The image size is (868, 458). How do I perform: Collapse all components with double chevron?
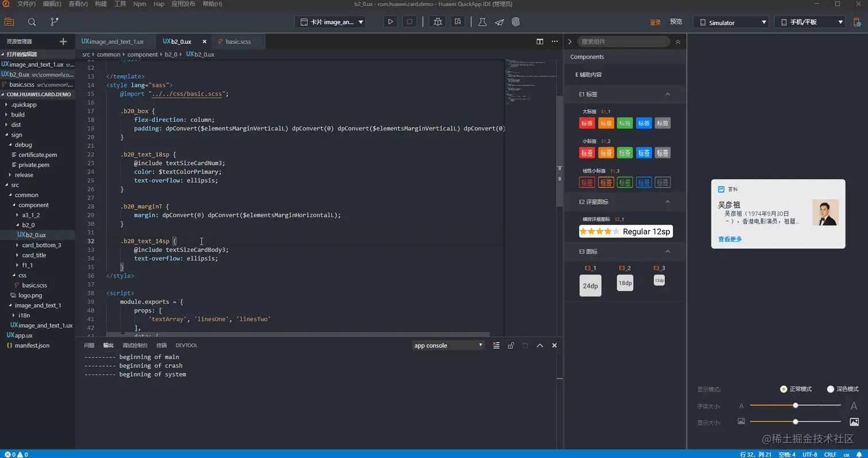(x=678, y=42)
